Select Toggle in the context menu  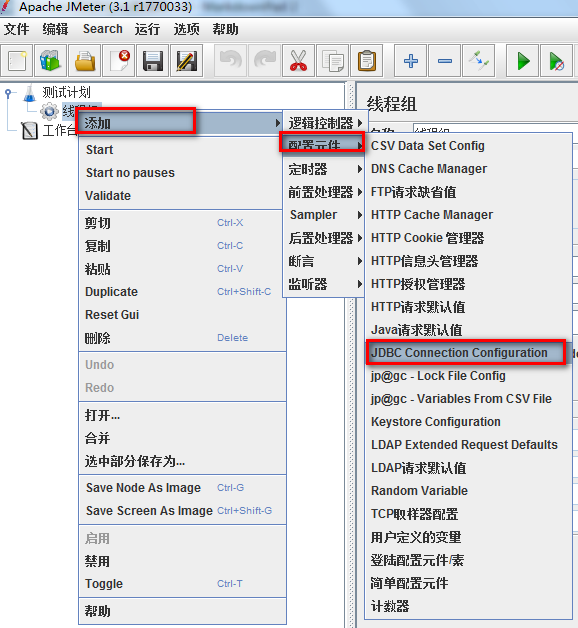coord(182,584)
